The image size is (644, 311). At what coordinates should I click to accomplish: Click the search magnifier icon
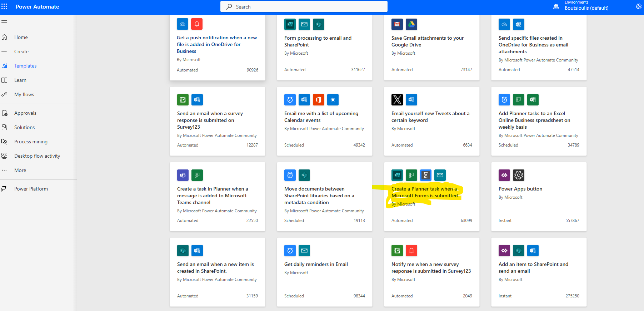point(229,6)
